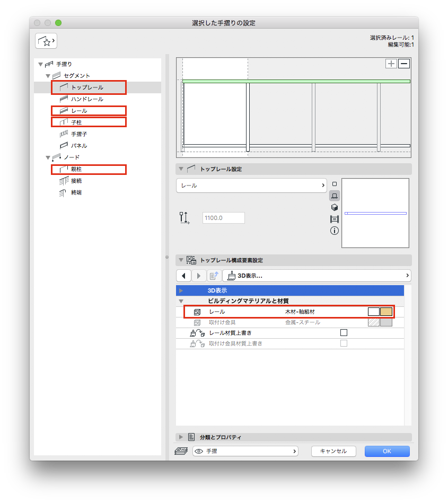This screenshot has height=503, width=448.
Task: Expand the 3D表示 section row
Action: [x=181, y=290]
